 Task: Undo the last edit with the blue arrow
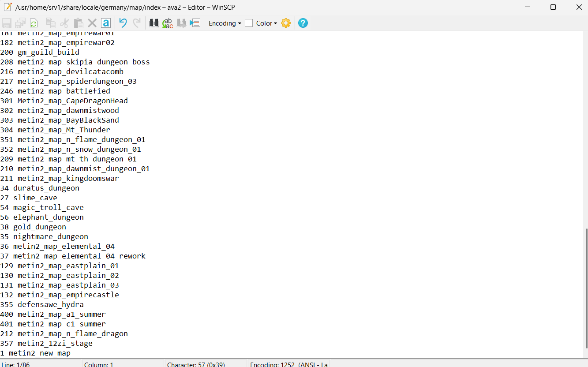pos(123,23)
